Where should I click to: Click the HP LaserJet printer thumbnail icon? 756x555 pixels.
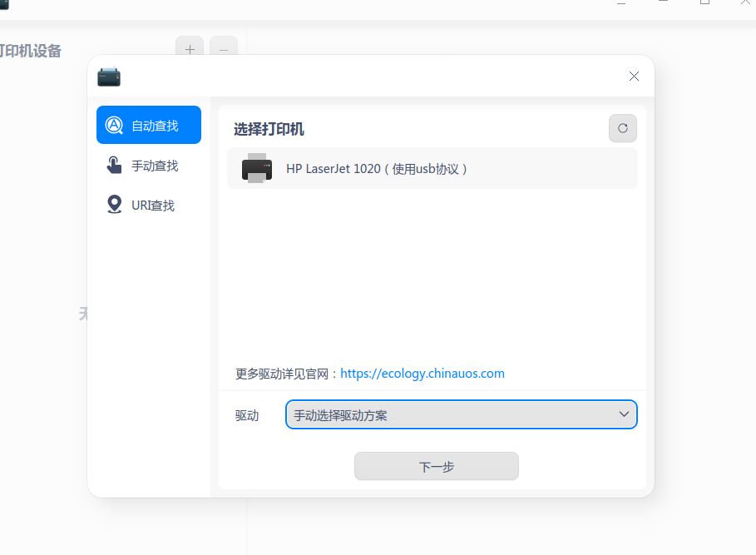[x=257, y=169]
